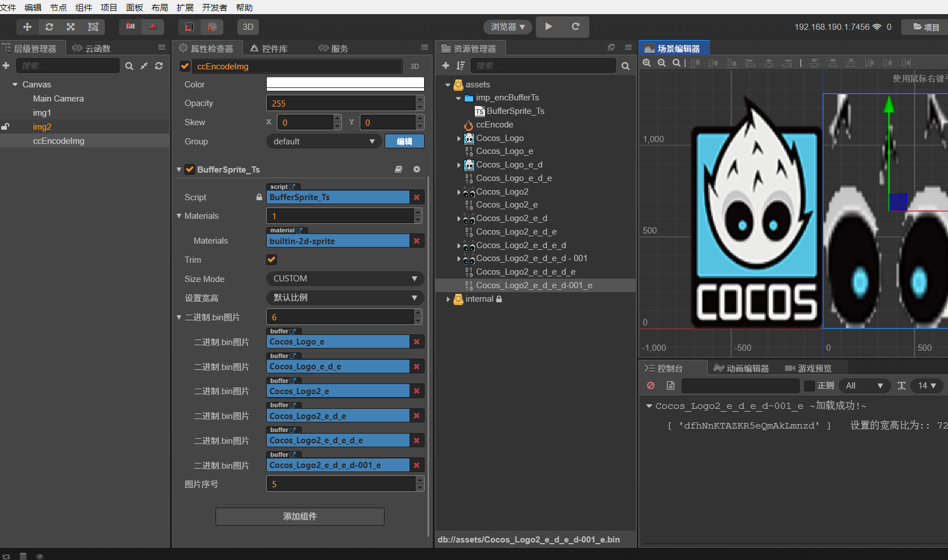Toggle the 3D view button
The height and width of the screenshot is (560, 948).
click(248, 27)
